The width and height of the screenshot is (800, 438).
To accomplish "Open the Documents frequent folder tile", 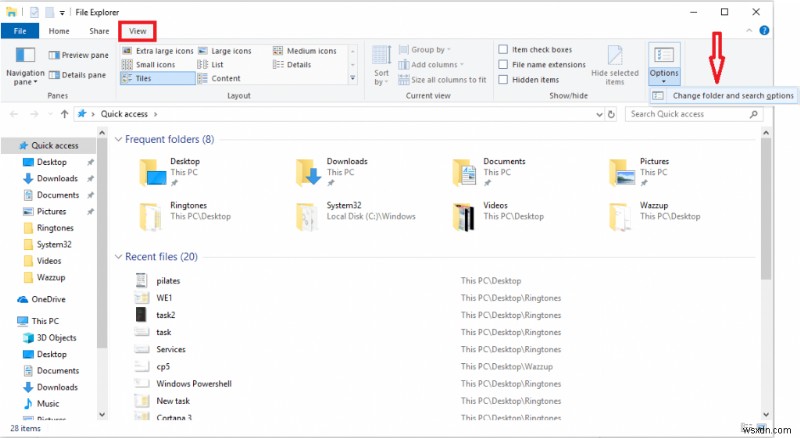I will pyautogui.click(x=489, y=172).
